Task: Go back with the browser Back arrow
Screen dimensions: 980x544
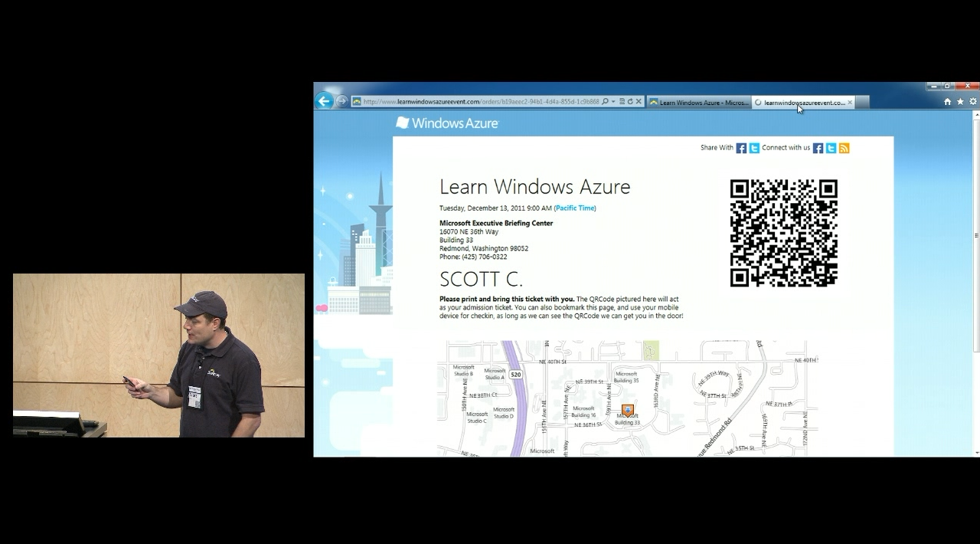Action: [325, 100]
